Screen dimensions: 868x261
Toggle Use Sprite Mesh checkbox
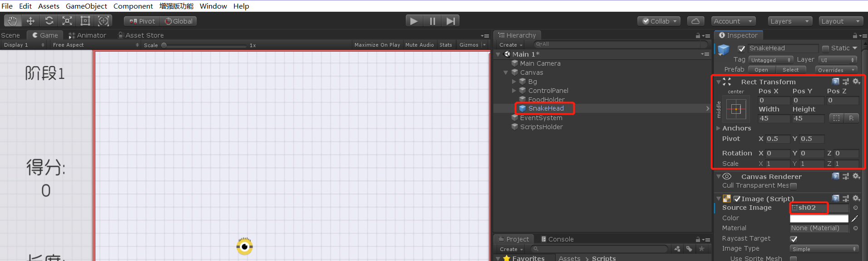click(x=794, y=259)
